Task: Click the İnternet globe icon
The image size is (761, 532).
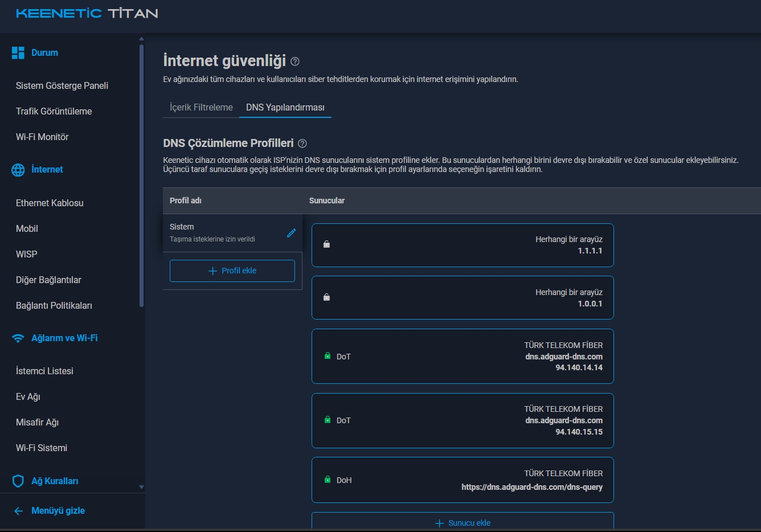Action: pos(18,170)
